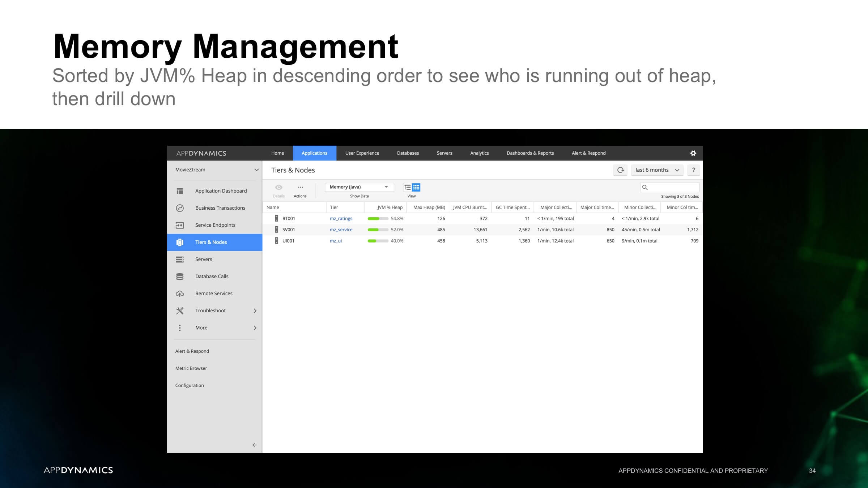Viewport: 868px width, 488px height.
Task: Click the Business Transactions sidebar icon
Action: [x=180, y=208]
